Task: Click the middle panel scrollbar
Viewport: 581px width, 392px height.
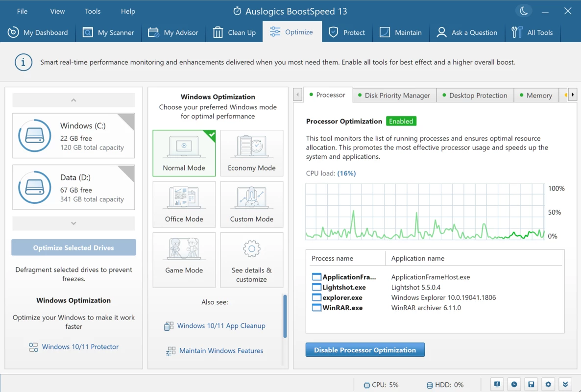Action: [x=285, y=316]
